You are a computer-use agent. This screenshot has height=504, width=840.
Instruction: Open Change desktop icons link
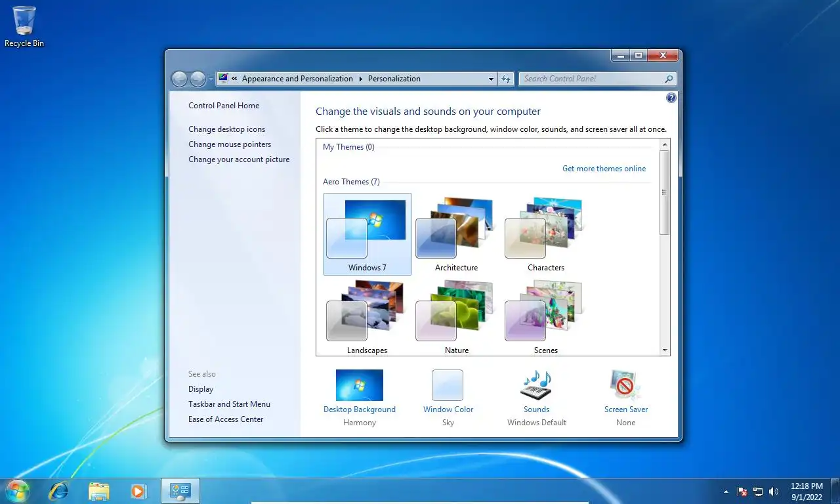coord(227,129)
